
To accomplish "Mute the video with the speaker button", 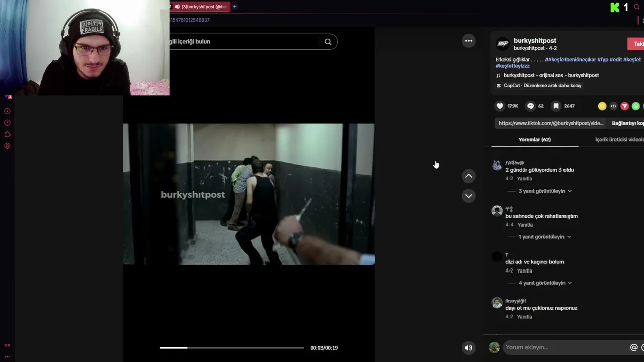I will pyautogui.click(x=468, y=347).
